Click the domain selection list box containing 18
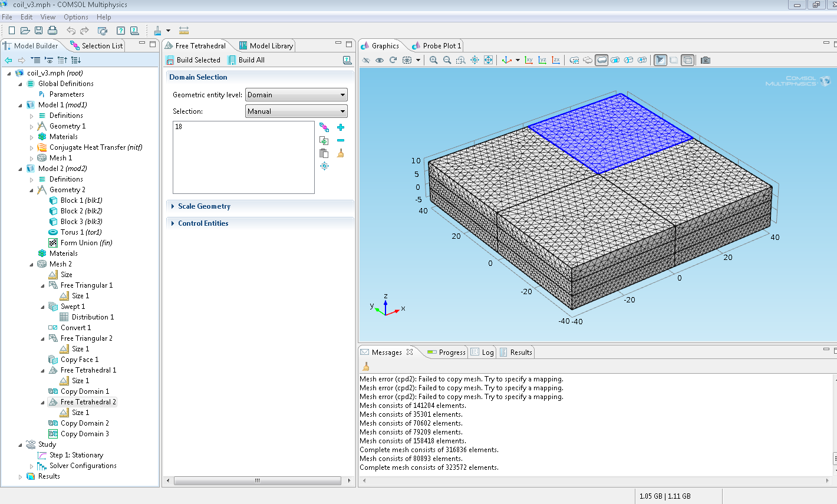This screenshot has width=837, height=504. [243, 157]
